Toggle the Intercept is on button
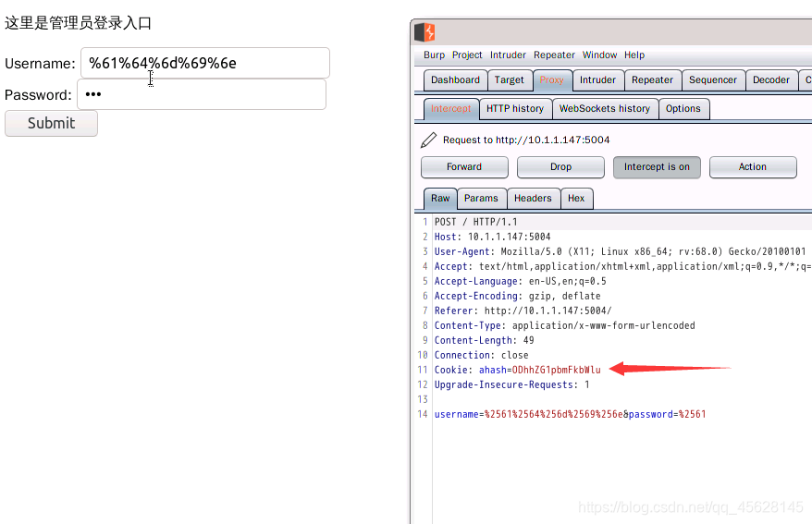The width and height of the screenshot is (812, 524). coord(657,167)
